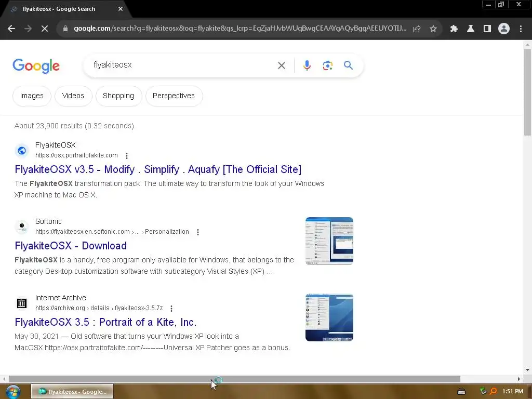532x399 pixels.
Task: Click the padlock site info icon
Action: 65,29
